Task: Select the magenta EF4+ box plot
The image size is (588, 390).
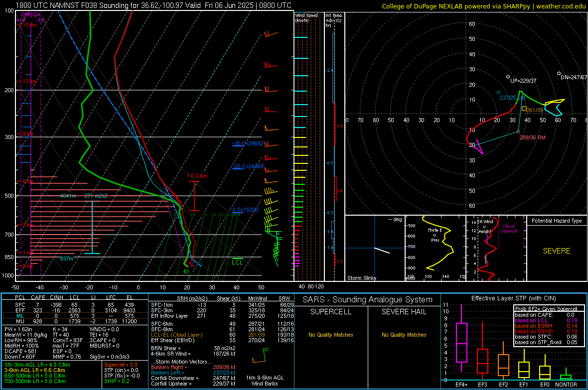Action: [x=461, y=338]
